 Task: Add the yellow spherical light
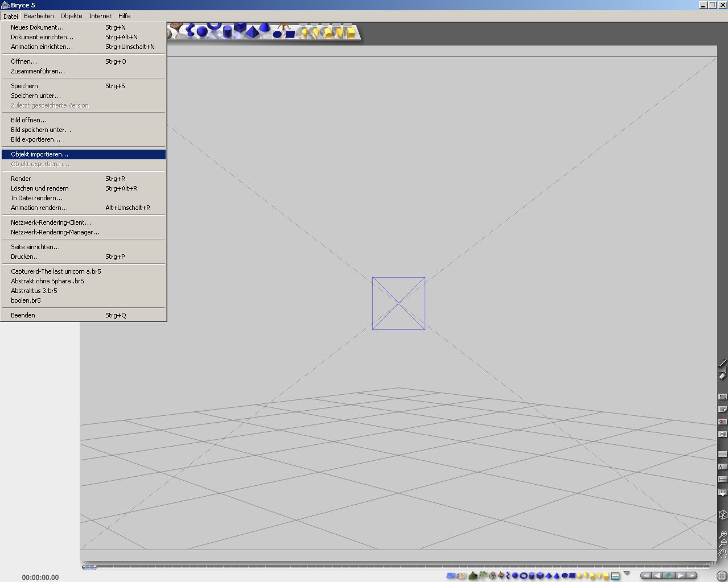point(305,32)
